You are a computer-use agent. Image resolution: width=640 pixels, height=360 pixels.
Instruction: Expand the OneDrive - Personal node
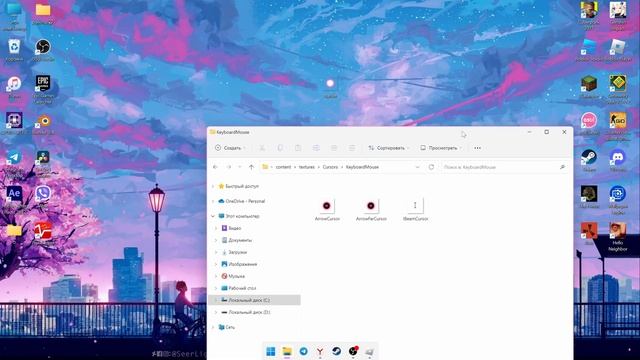213,201
